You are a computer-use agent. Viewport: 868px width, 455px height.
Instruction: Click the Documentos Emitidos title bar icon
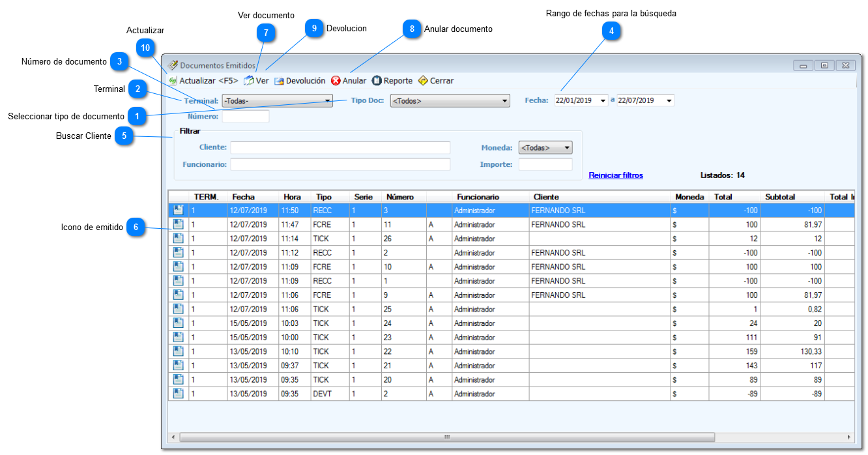click(x=173, y=65)
